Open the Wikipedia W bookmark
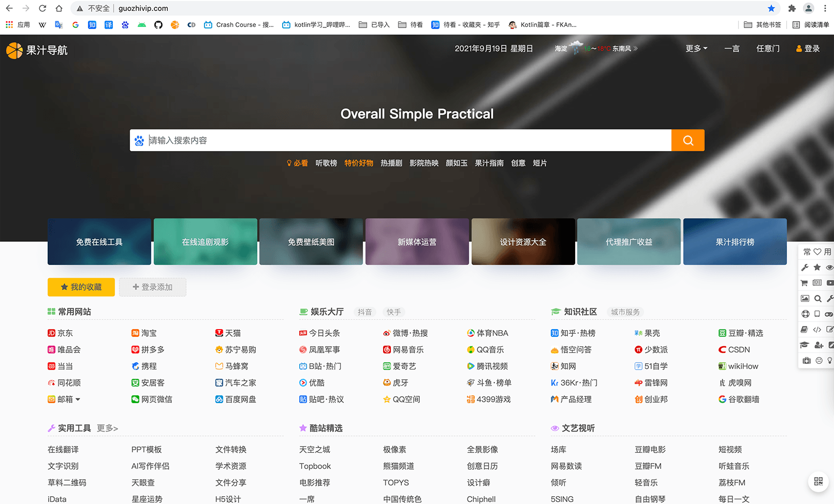This screenshot has height=504, width=834. 42,24
